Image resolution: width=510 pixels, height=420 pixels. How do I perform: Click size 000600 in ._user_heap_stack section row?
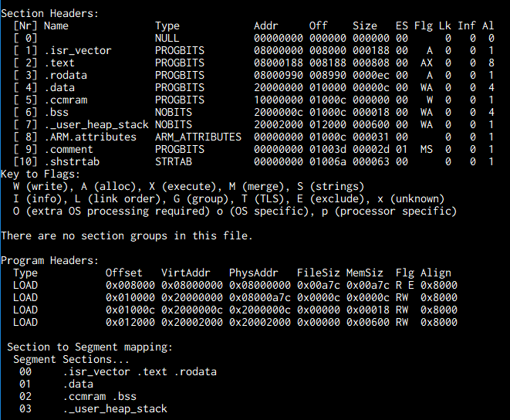[371, 125]
